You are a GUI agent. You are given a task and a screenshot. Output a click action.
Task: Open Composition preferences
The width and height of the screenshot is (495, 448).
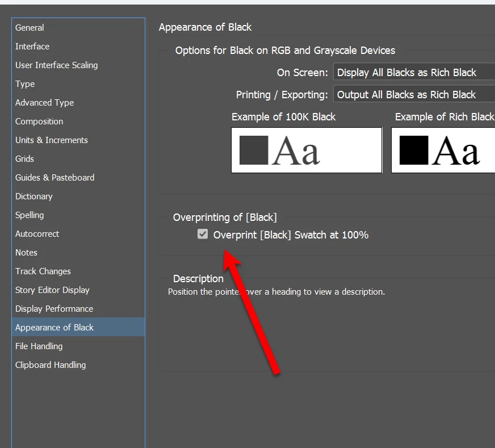[78, 122]
